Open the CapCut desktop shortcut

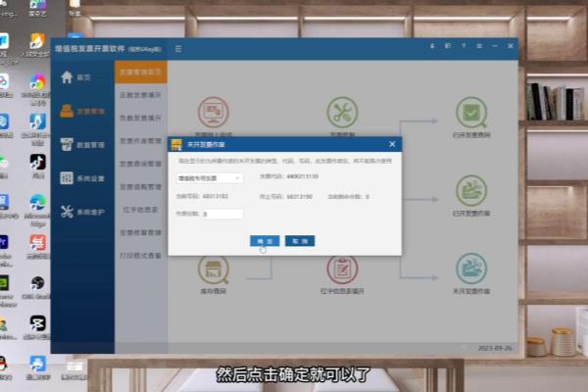point(38,323)
